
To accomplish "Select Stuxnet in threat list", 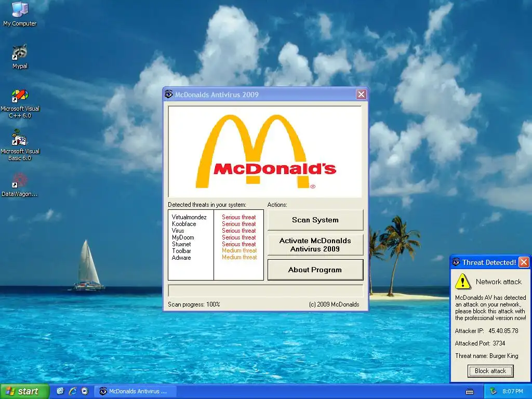I will 181,244.
